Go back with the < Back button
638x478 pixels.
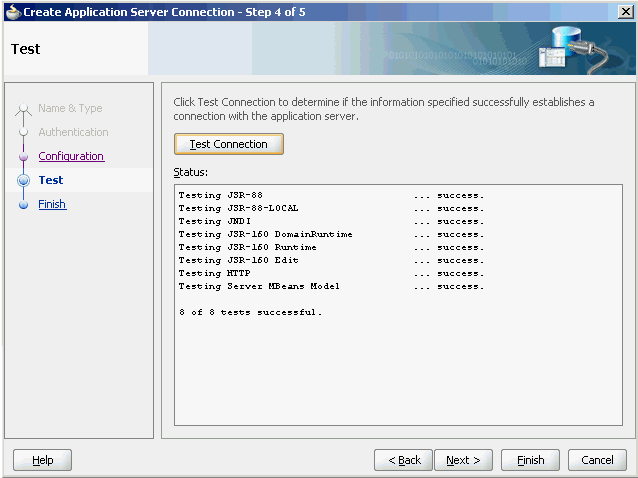(x=403, y=460)
